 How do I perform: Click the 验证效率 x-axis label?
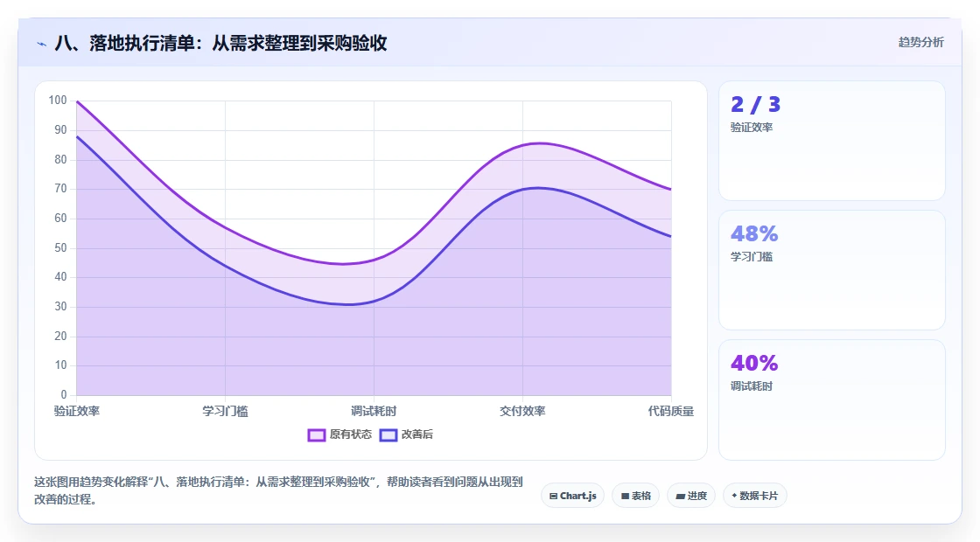[x=77, y=411]
